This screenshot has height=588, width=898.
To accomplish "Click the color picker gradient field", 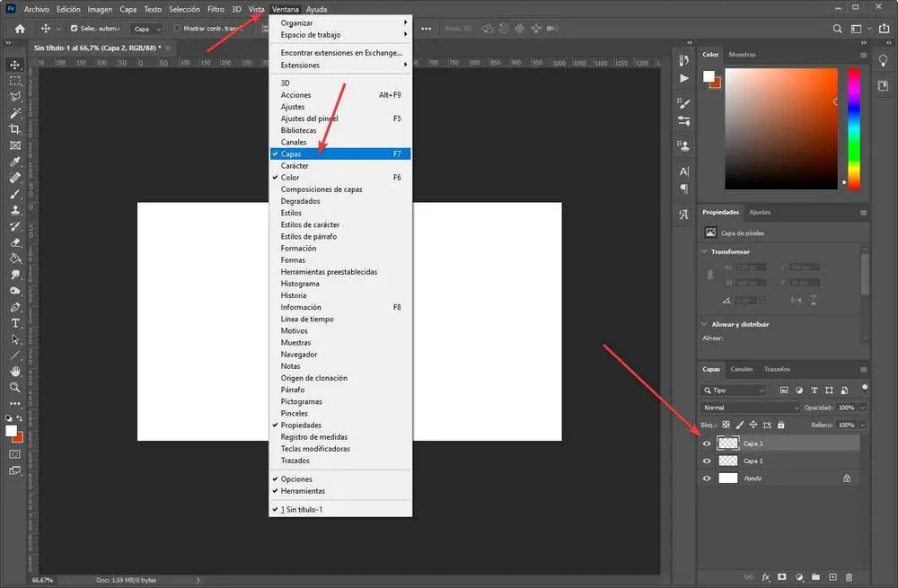I will (x=781, y=129).
